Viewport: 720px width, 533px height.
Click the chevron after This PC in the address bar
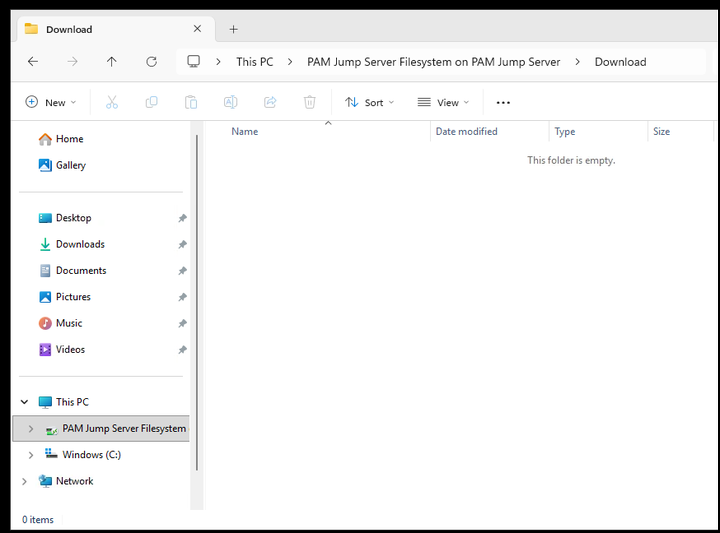point(290,62)
